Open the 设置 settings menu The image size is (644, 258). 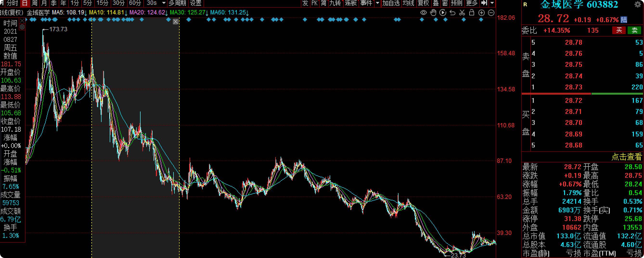coord(196,3)
